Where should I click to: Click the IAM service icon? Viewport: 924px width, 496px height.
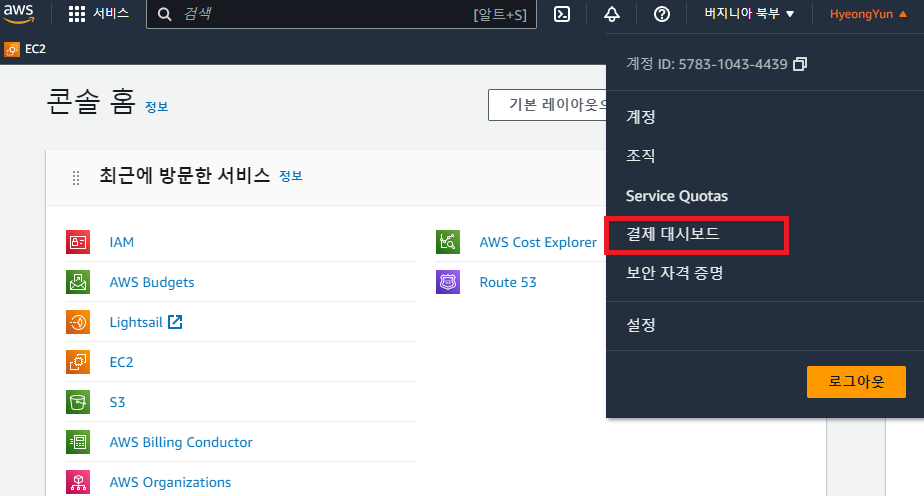click(78, 242)
